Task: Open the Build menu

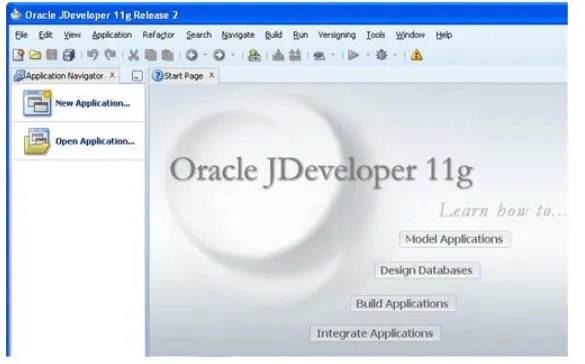Action: 273,35
